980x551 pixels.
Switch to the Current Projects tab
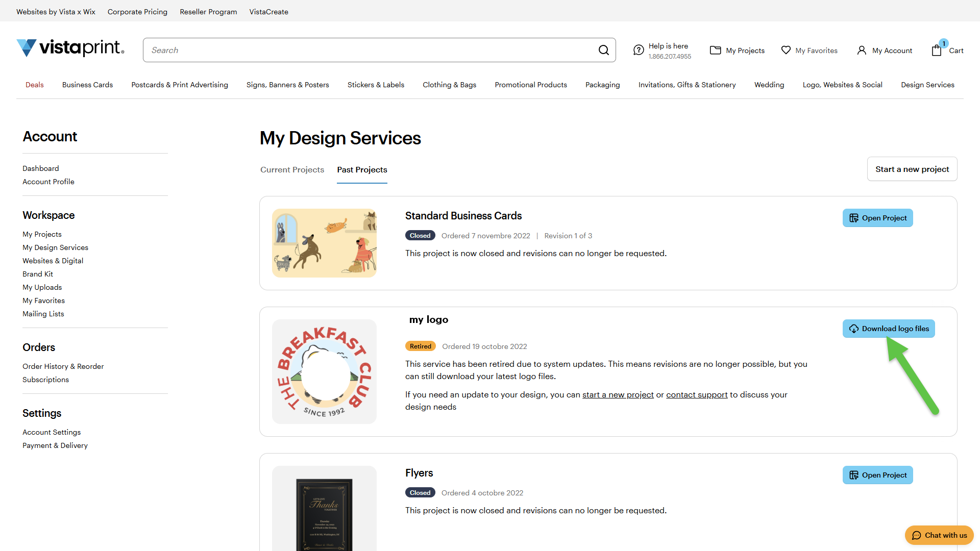[x=292, y=169]
